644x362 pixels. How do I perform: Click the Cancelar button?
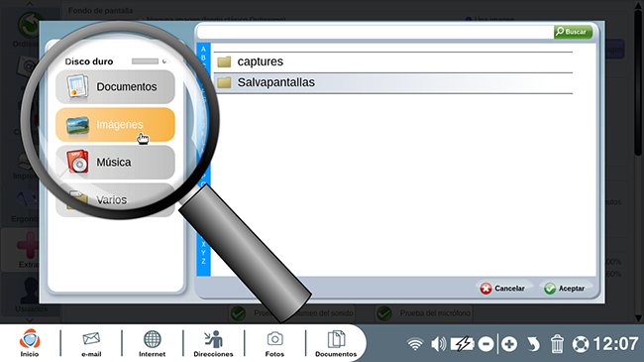click(502, 289)
